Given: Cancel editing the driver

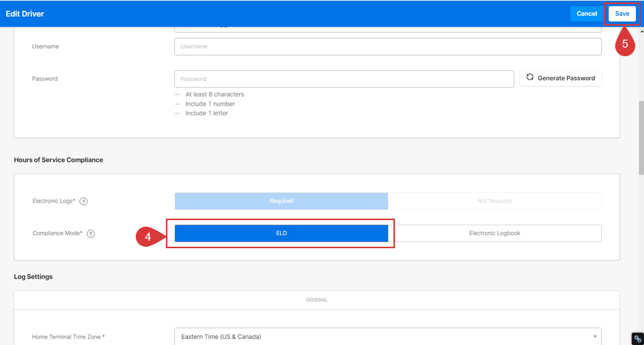Looking at the screenshot, I should pyautogui.click(x=586, y=14).
